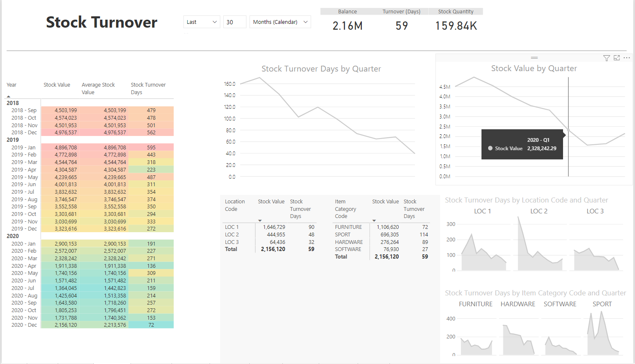
Task: Sort by Average Stock Value header
Action: tap(98, 89)
